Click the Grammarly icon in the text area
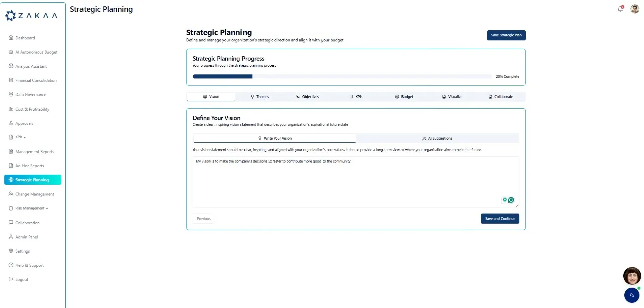 [x=511, y=200]
